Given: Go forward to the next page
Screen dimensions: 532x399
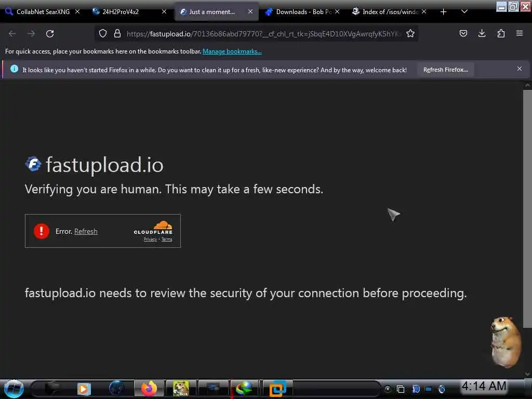Looking at the screenshot, I should coord(31,34).
